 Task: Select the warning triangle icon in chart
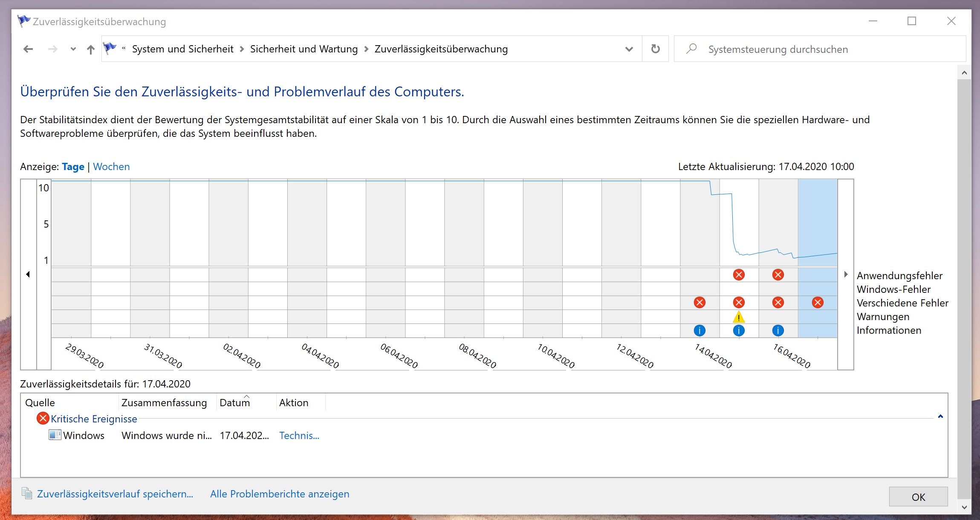[x=739, y=317]
